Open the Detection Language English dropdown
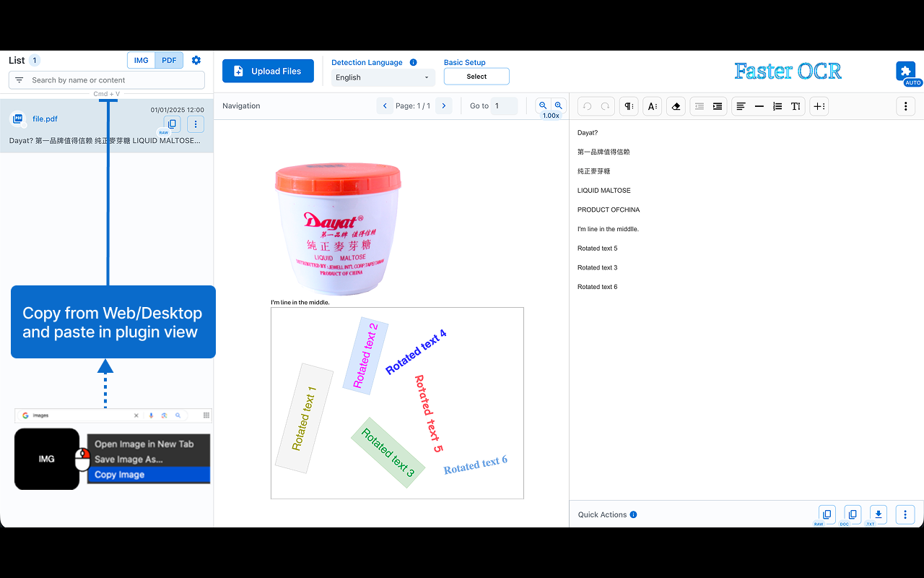Screen dimensions: 924x578 (x=383, y=77)
